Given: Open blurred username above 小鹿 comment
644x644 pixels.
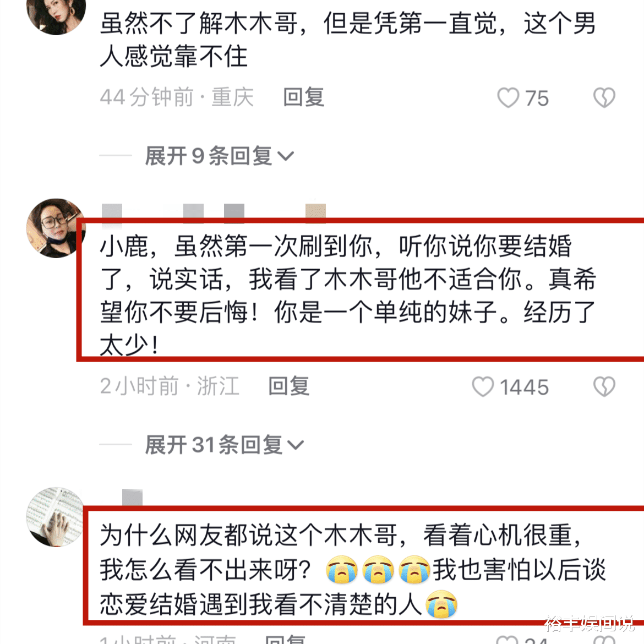Looking at the screenshot, I should tap(214, 213).
